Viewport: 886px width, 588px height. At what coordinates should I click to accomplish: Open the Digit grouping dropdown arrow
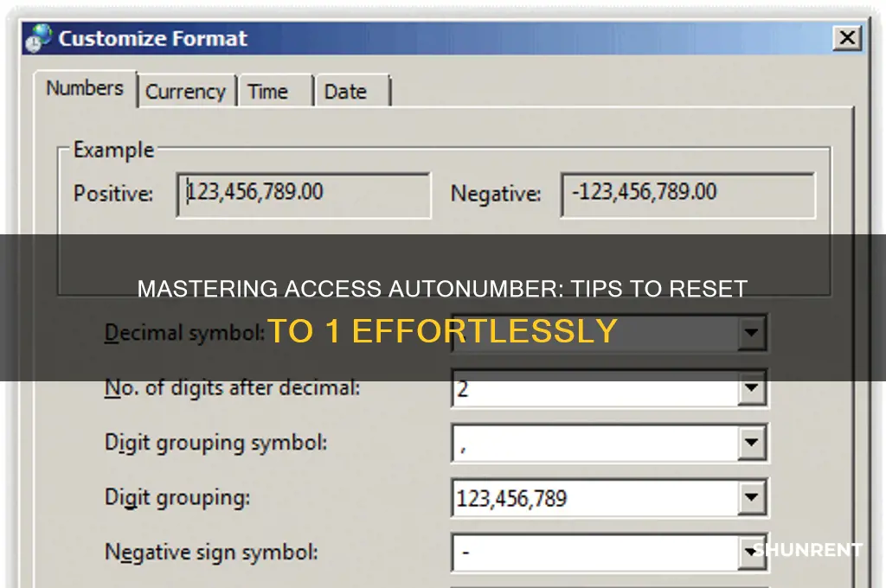[752, 497]
